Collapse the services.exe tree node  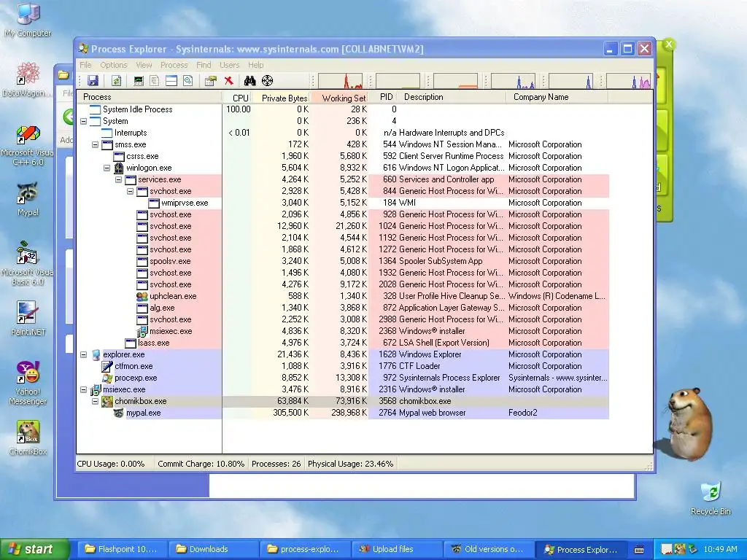point(119,179)
